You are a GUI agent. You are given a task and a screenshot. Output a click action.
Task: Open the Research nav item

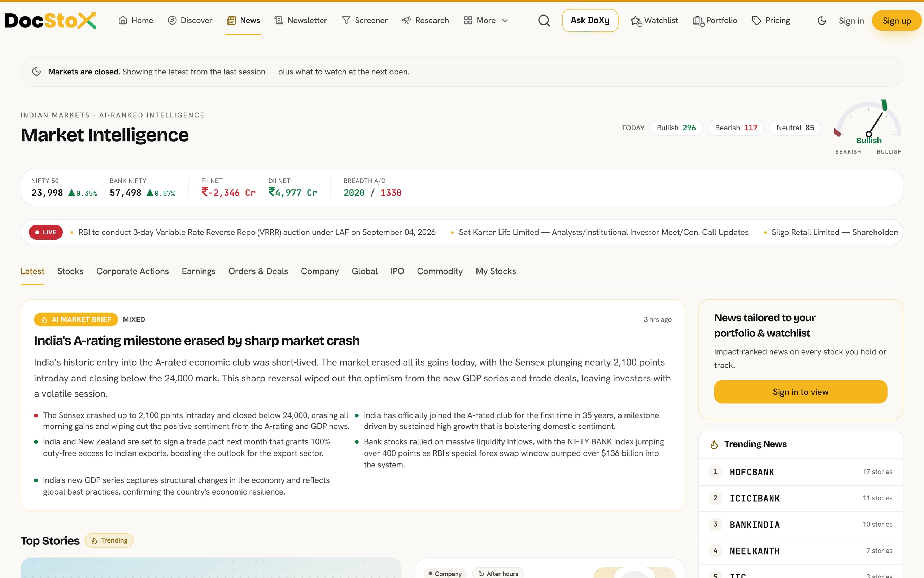[x=425, y=20]
